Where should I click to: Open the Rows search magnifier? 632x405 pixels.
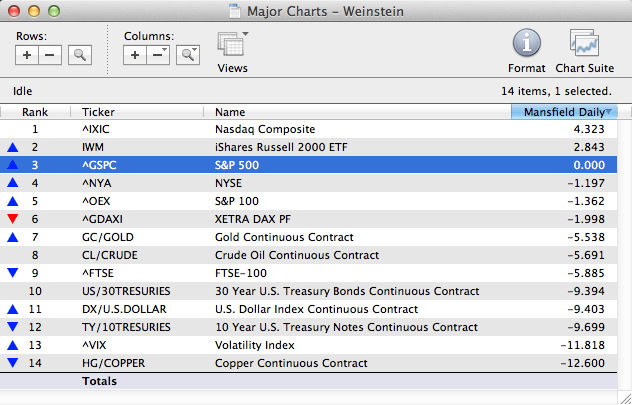80,55
